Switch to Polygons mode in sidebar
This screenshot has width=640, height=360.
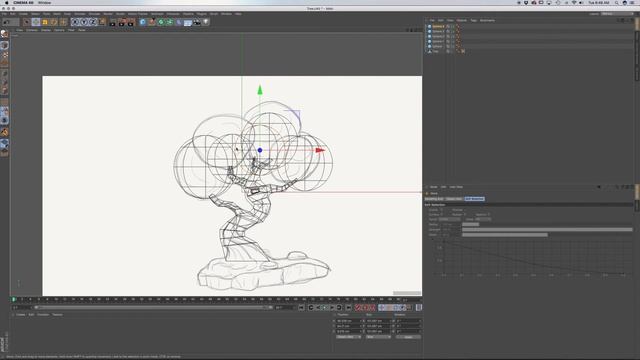(4, 91)
